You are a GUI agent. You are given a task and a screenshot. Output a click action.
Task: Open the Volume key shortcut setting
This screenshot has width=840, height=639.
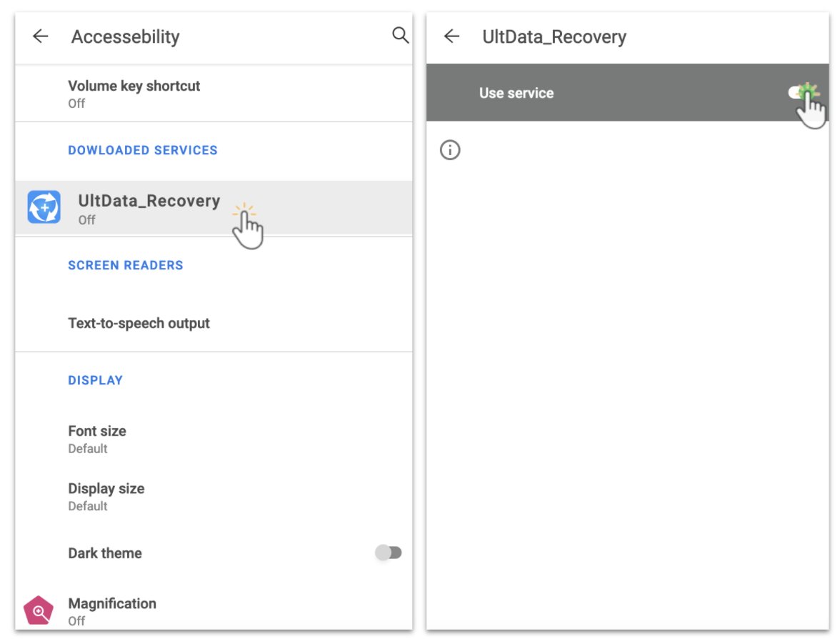(214, 94)
